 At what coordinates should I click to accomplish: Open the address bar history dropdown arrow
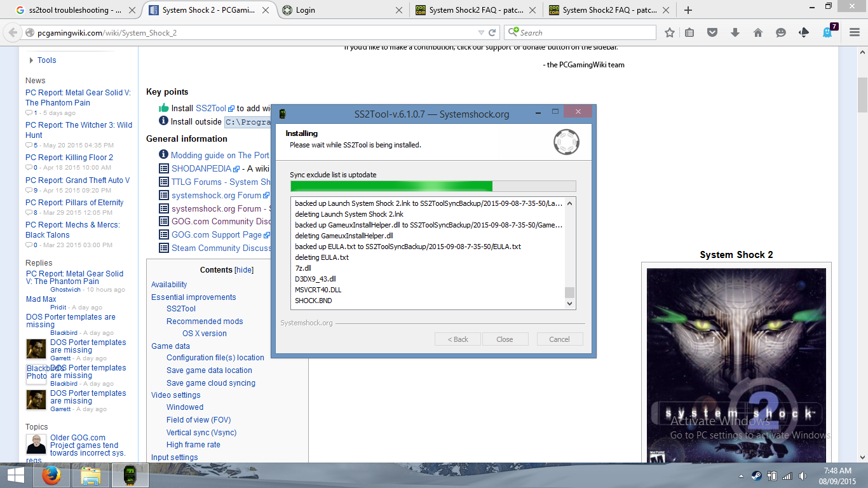[481, 32]
